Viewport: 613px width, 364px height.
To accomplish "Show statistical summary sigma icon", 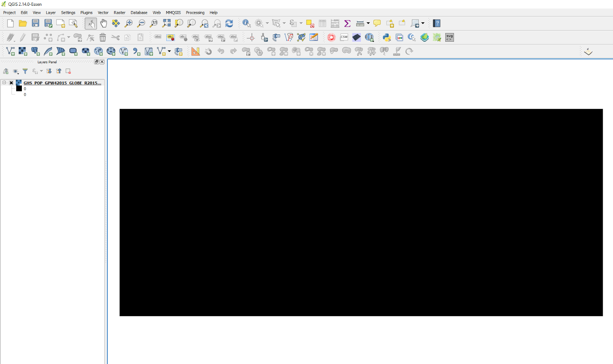I will point(347,23).
